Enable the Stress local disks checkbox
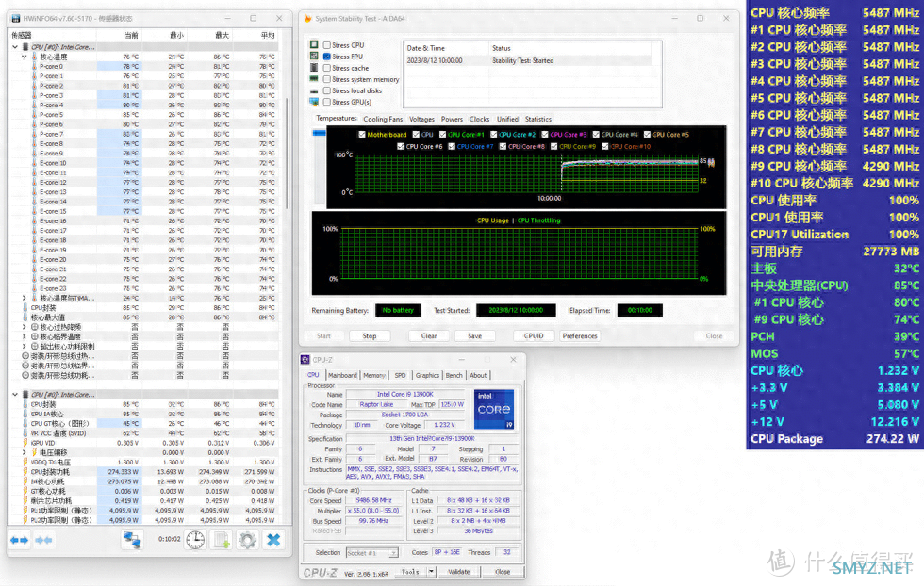The width and height of the screenshot is (924, 586). click(326, 90)
